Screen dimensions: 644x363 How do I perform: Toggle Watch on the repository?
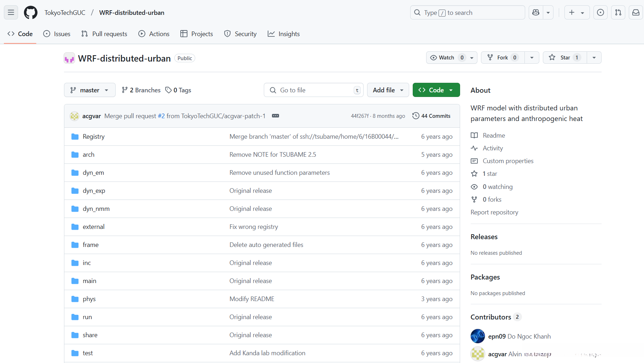(x=447, y=58)
